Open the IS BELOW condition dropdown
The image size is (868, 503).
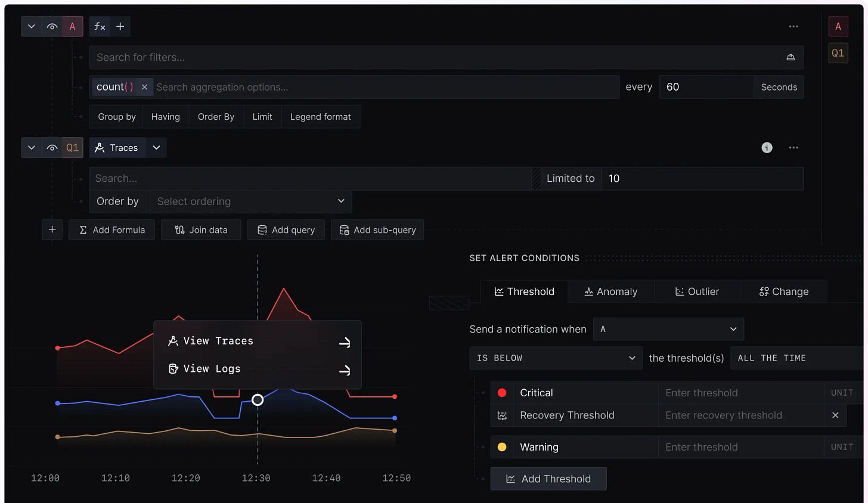[556, 358]
